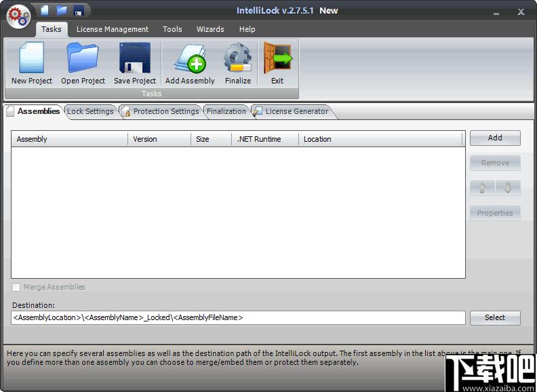Click the "Destination:" label
537x392 pixels.
click(x=34, y=305)
